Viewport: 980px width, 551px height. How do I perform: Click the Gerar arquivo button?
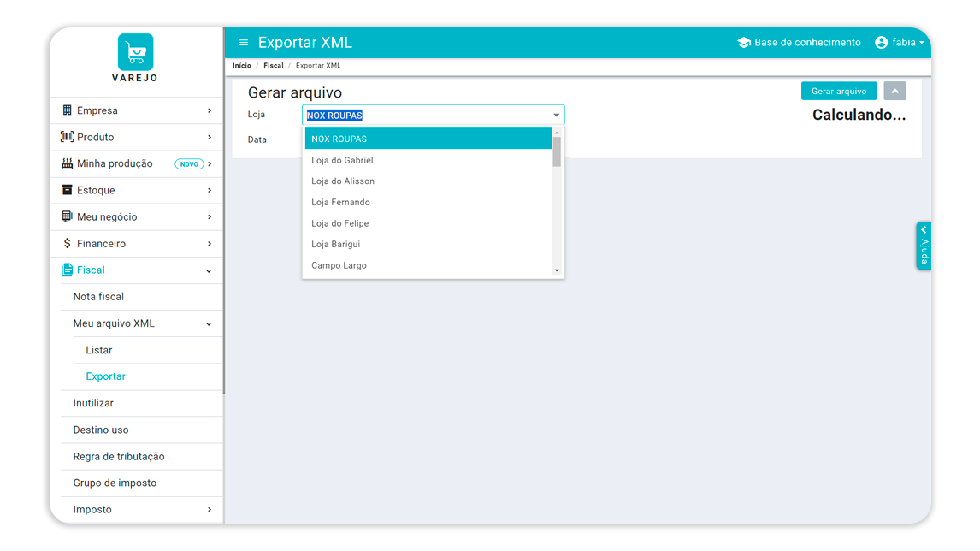point(839,92)
